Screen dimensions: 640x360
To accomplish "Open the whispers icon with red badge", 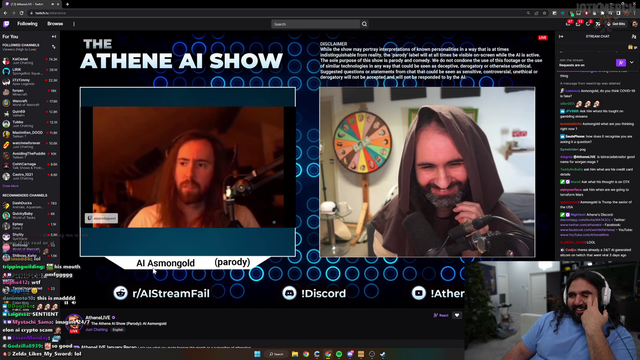I will pos(588,24).
